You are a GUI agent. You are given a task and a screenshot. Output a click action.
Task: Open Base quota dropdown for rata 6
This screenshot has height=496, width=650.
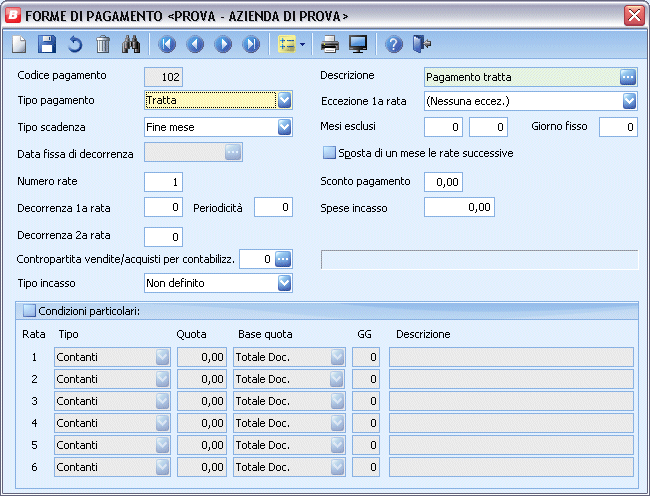click(x=337, y=467)
